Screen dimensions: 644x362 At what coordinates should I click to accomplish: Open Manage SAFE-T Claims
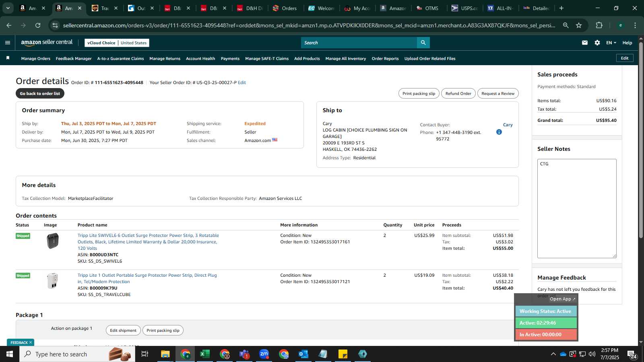(267, 59)
